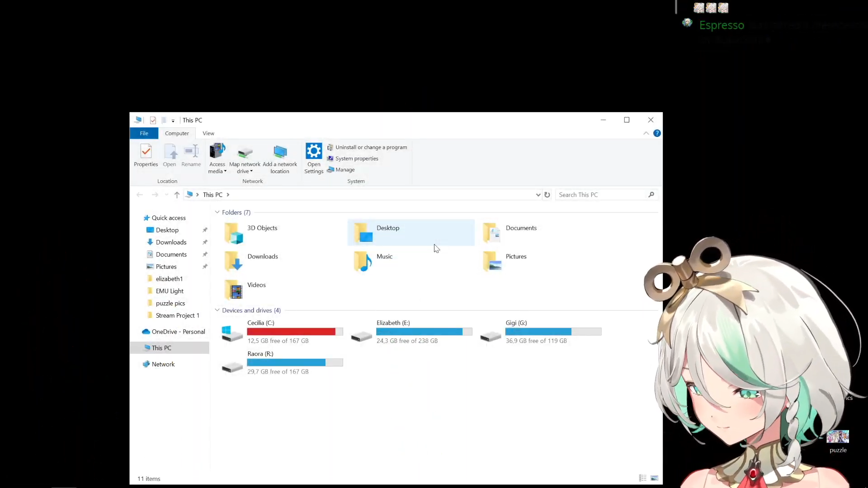Collapse the Devices and drives section
This screenshot has width=868, height=488.
click(x=217, y=310)
